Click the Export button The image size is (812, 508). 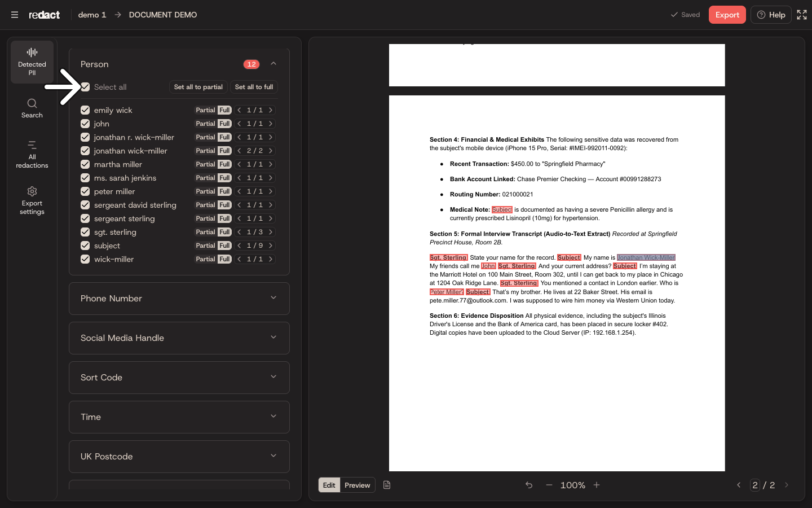(x=727, y=15)
